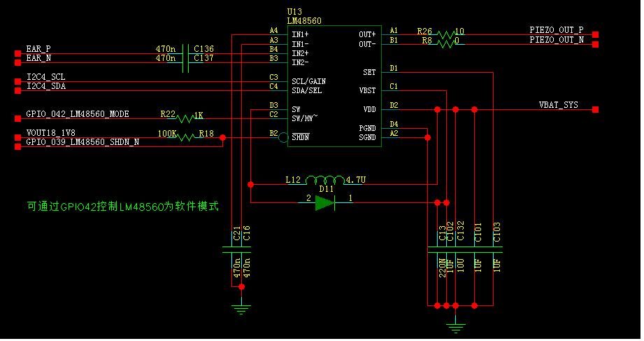
Task: Select the LM48560 part name
Action: pyautogui.click(x=304, y=20)
